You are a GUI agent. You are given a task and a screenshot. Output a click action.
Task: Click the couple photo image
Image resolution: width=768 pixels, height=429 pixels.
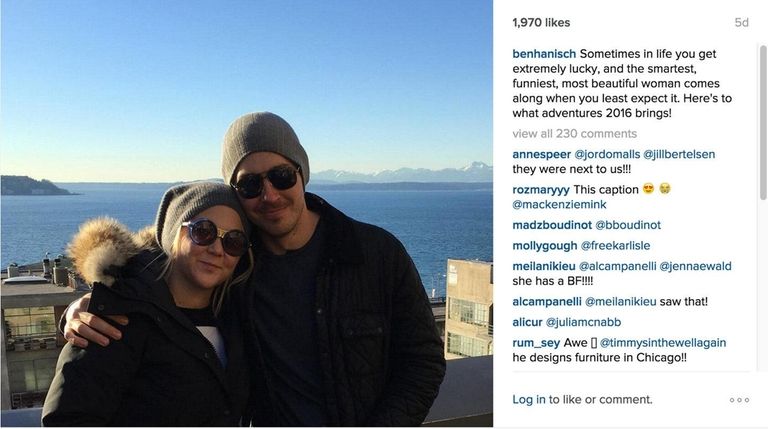(x=247, y=214)
